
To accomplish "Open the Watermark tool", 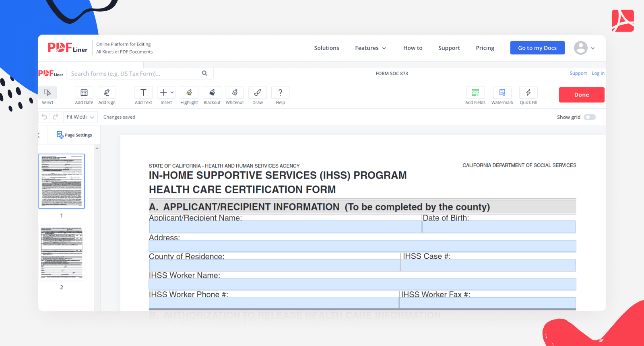I will [x=502, y=93].
